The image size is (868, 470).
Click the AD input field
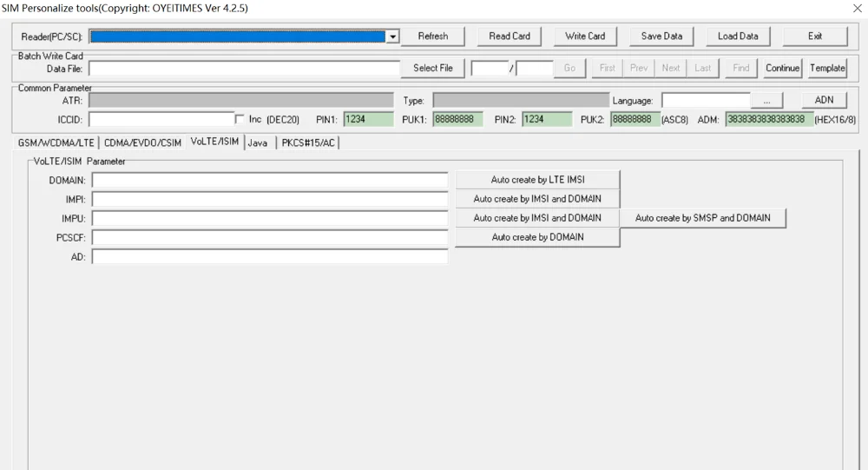point(270,256)
